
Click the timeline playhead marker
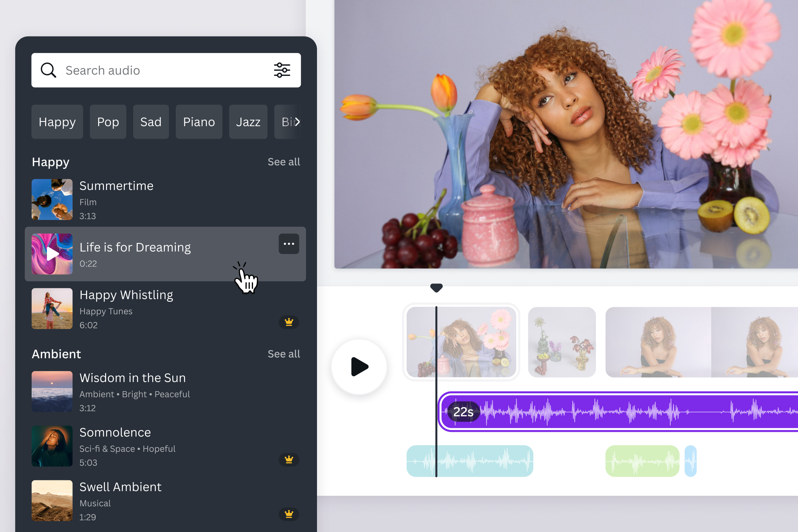point(436,288)
